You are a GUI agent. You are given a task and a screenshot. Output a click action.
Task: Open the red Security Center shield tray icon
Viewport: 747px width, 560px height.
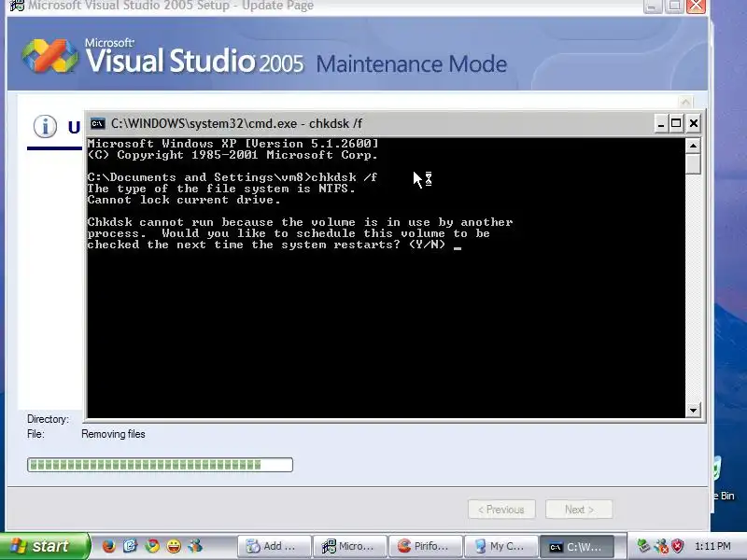tap(678, 546)
